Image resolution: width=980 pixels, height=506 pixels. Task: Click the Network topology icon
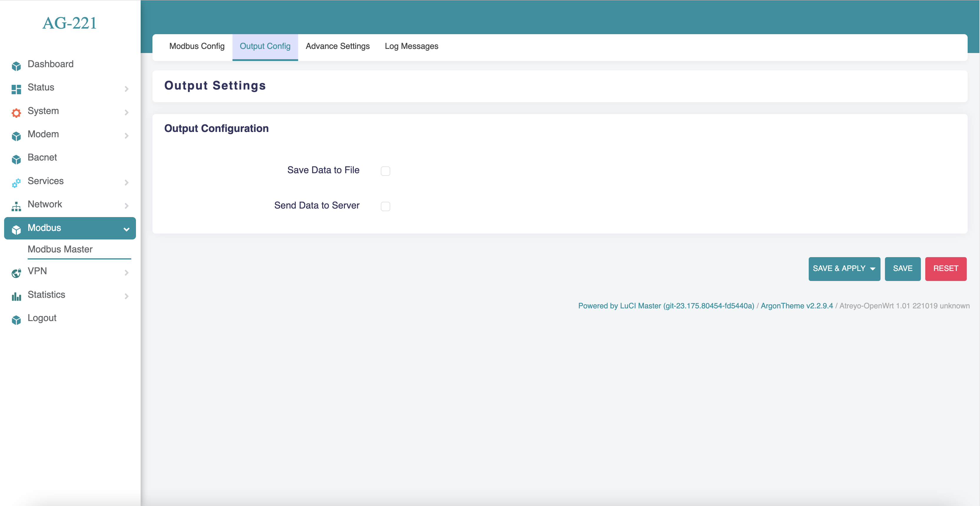point(16,206)
